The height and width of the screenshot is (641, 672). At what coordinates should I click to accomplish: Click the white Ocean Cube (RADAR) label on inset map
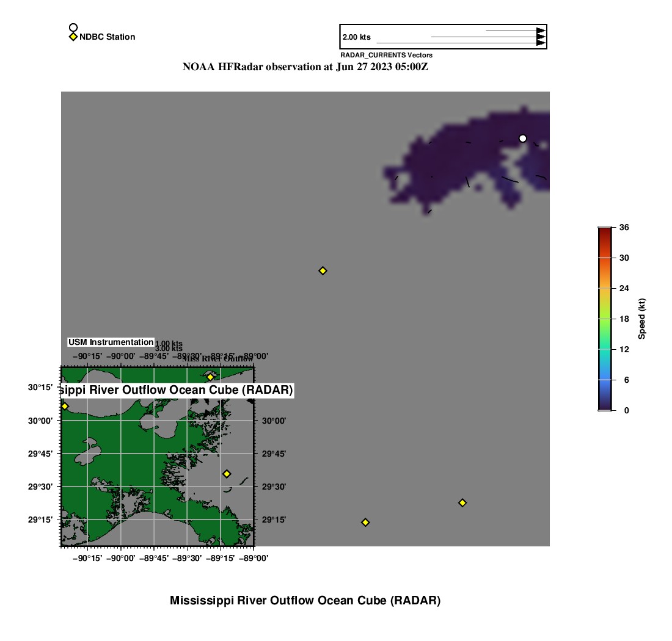tap(177, 390)
